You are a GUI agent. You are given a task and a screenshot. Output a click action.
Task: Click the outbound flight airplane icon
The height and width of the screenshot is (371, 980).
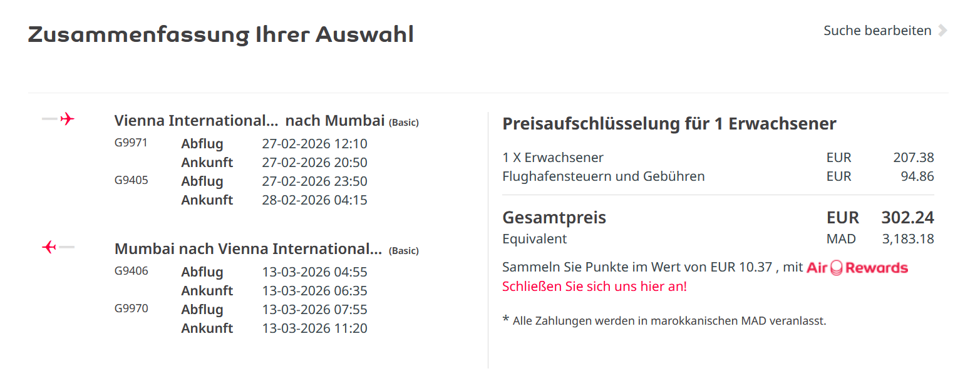[67, 119]
